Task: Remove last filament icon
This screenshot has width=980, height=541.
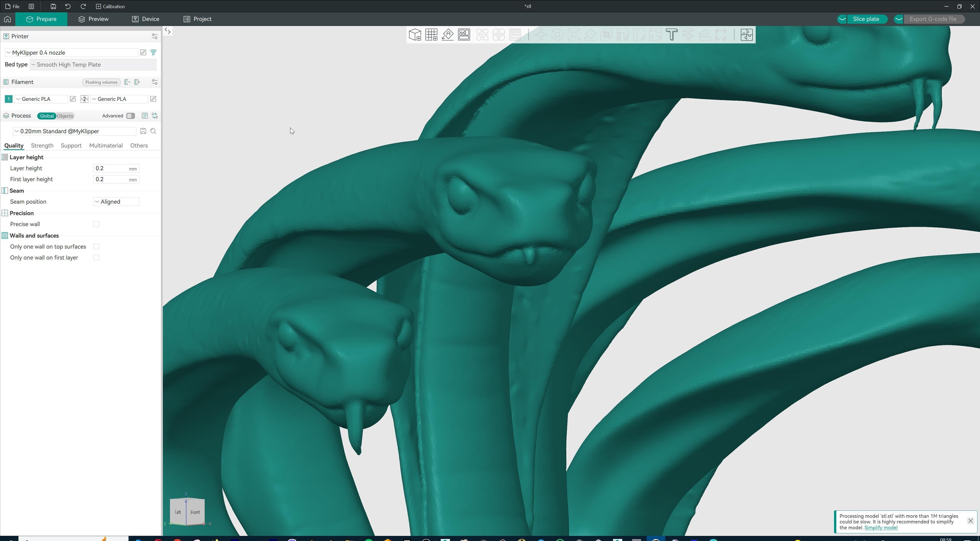Action: [127, 82]
